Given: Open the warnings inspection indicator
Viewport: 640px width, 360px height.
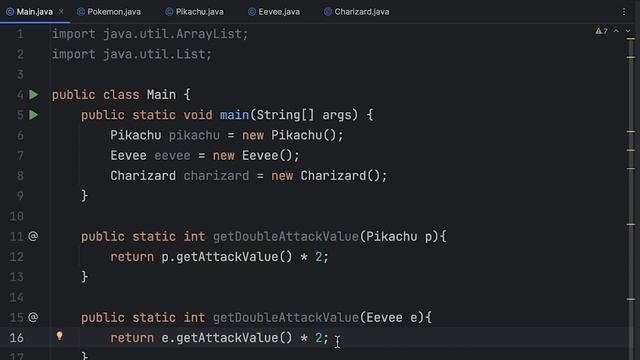Looking at the screenshot, I should coord(601,31).
